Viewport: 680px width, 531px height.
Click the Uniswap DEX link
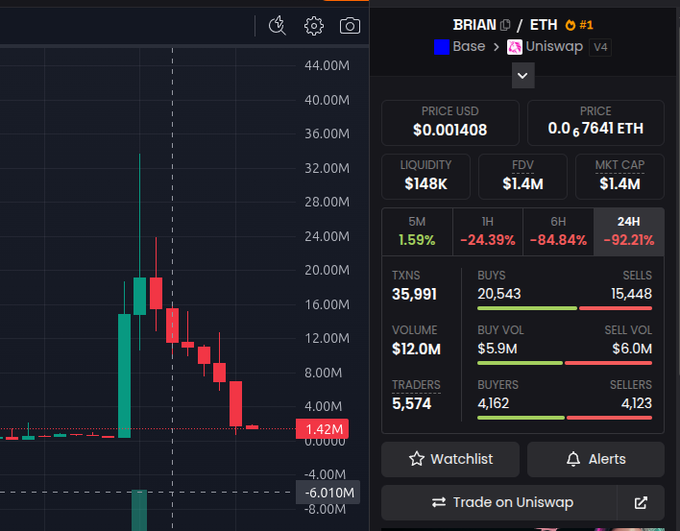tap(545, 46)
